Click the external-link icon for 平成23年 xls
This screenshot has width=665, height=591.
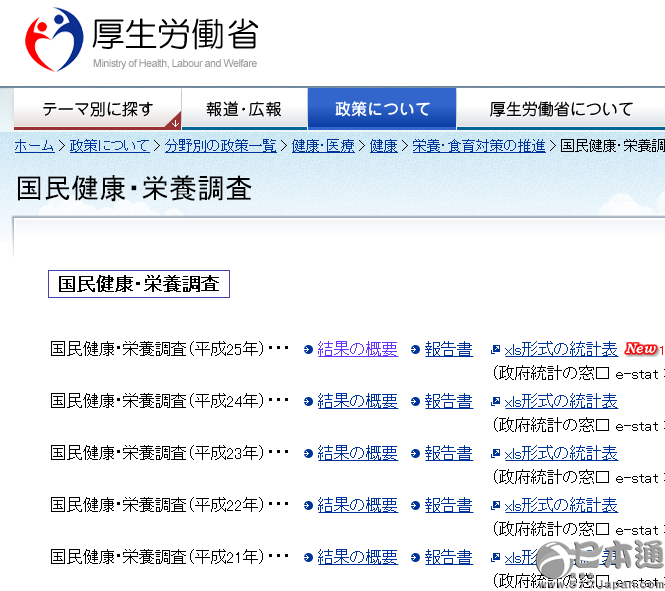[495, 453]
